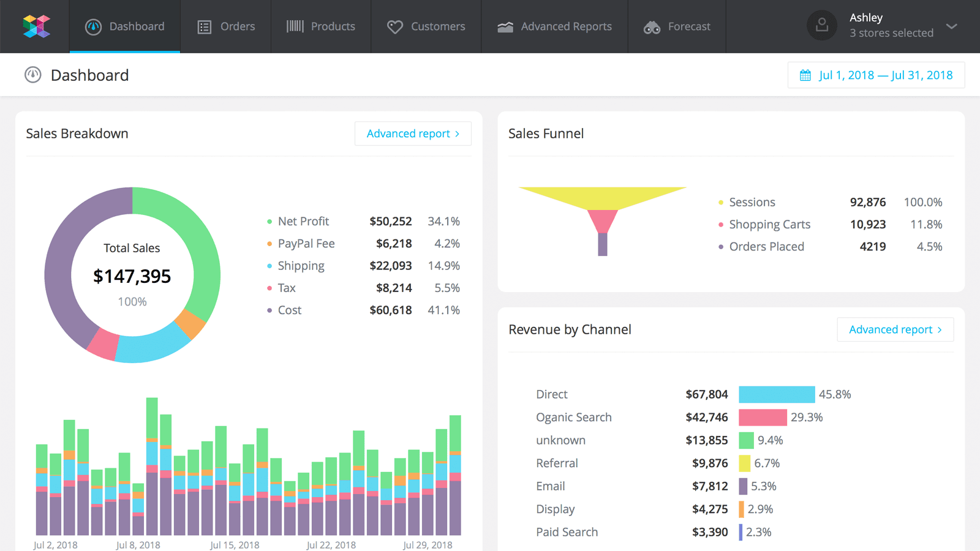Viewport: 980px width, 551px height.
Task: Open Orders via the list icon
Action: click(203, 26)
